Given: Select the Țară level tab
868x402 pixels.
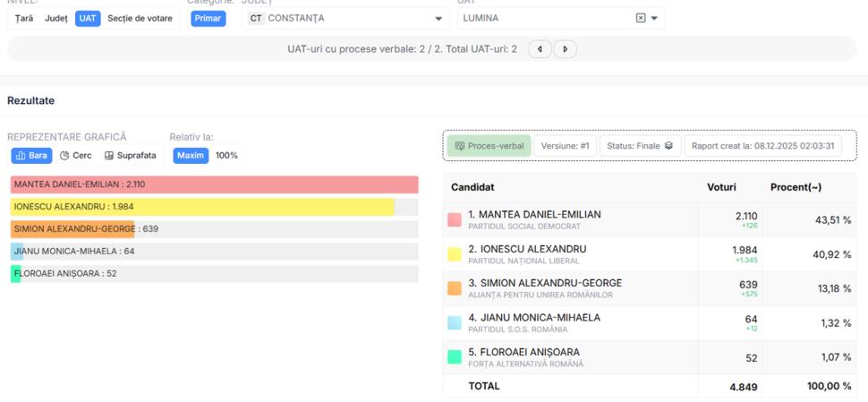Looking at the screenshot, I should pos(24,18).
